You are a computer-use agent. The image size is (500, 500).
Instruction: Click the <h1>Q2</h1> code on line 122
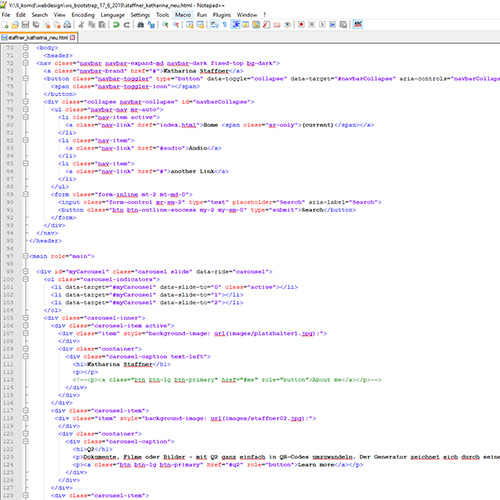point(93,449)
